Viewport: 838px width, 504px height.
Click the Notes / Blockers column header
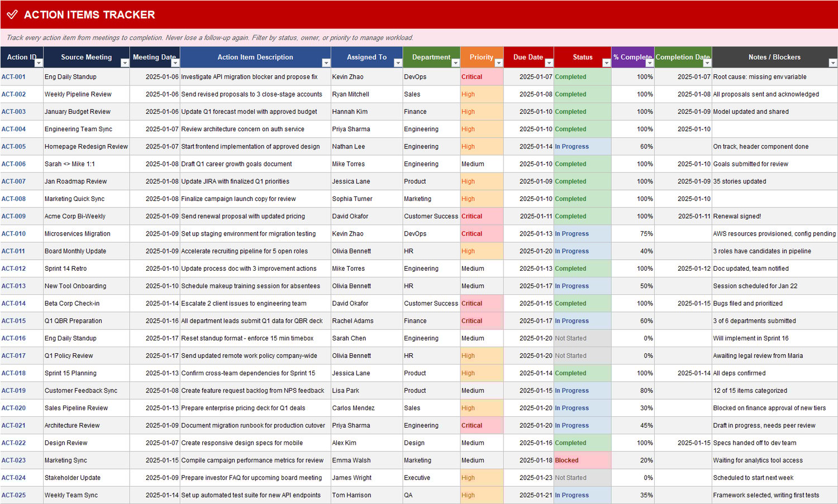pyautogui.click(x=774, y=56)
